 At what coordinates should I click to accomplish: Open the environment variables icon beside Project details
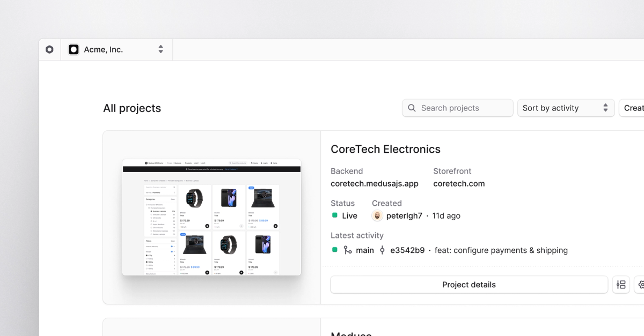coord(621,285)
